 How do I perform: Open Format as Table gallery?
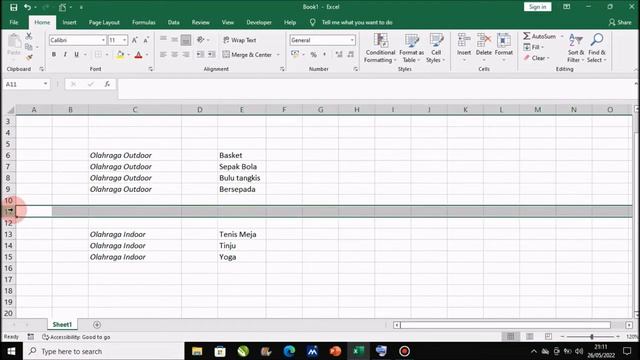point(411,48)
